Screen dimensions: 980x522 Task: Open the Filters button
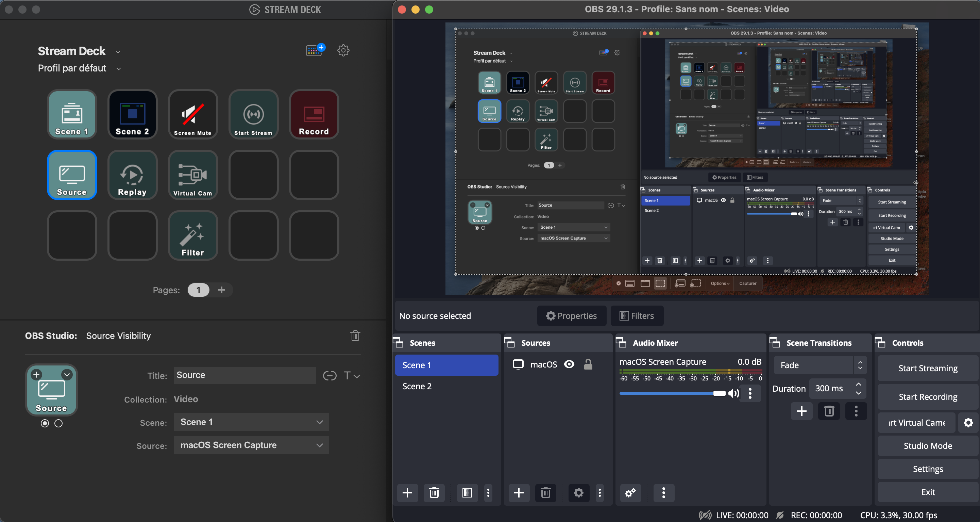(x=637, y=316)
